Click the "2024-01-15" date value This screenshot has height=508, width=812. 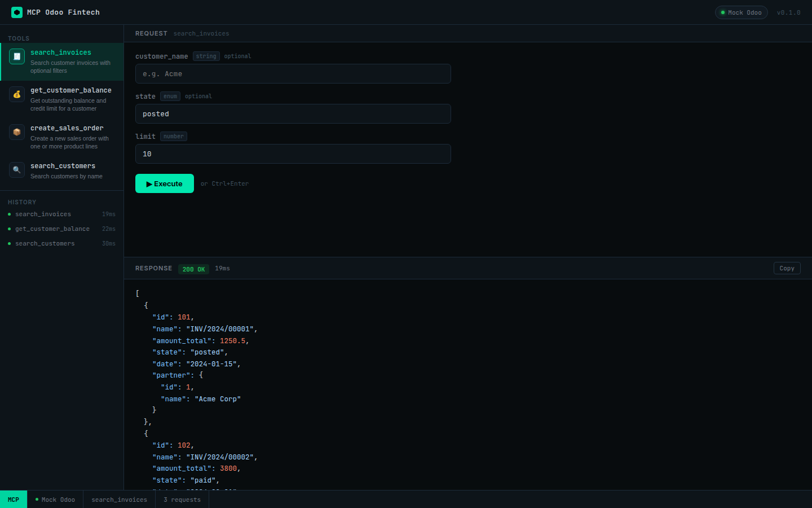tap(211, 364)
